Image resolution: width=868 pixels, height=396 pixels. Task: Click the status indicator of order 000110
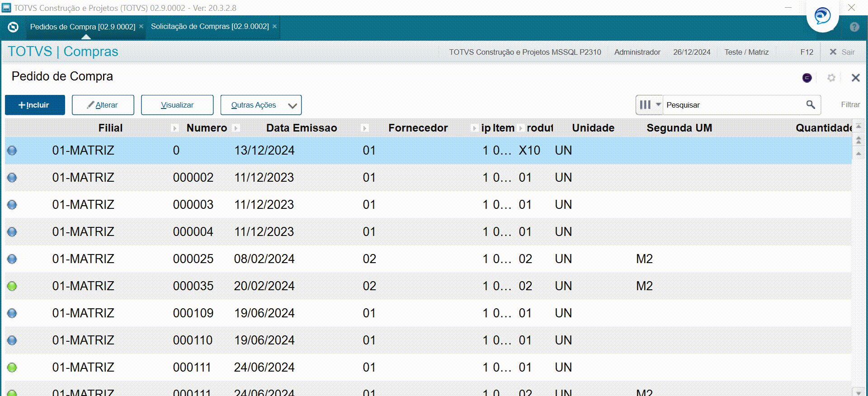click(x=12, y=340)
